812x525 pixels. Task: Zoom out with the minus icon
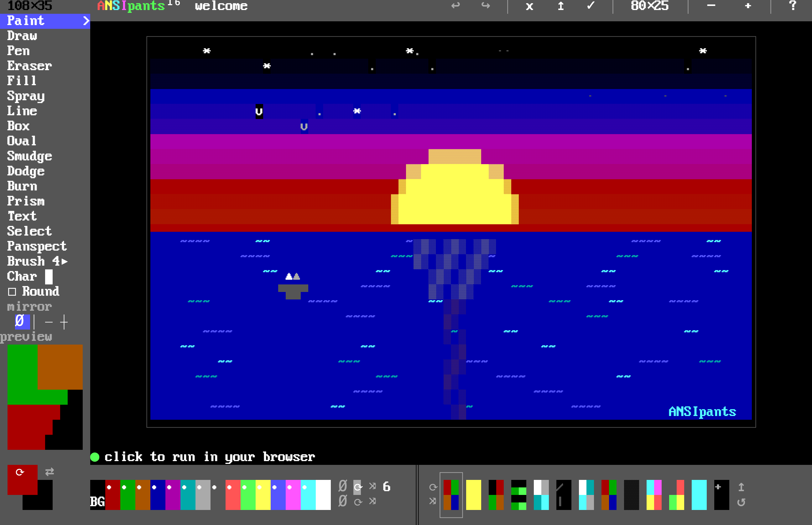coord(711,5)
